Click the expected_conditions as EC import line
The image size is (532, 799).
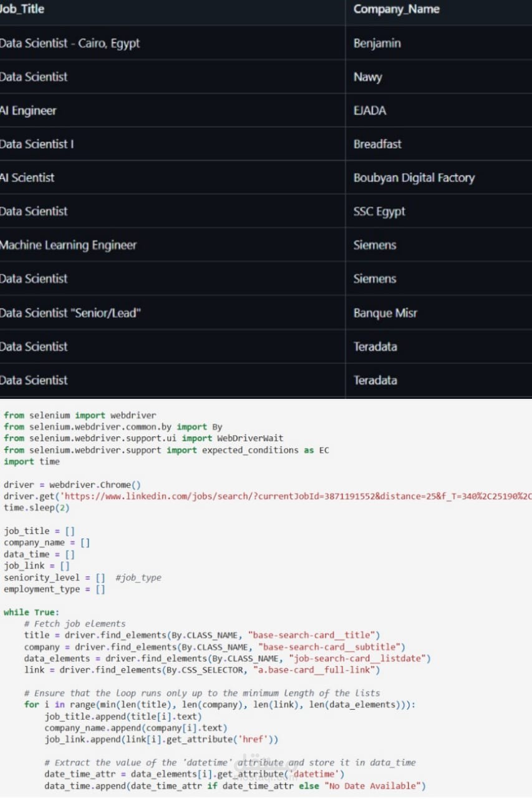pyautogui.click(x=166, y=450)
